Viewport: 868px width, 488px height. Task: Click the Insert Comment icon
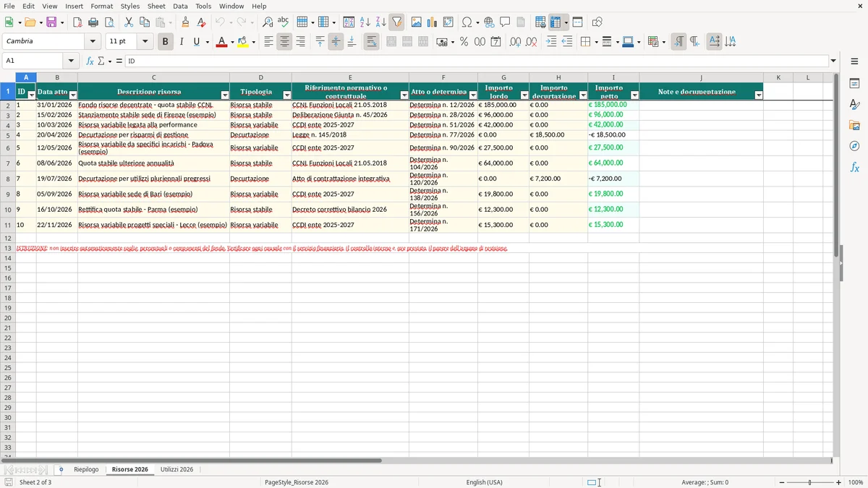505,22
